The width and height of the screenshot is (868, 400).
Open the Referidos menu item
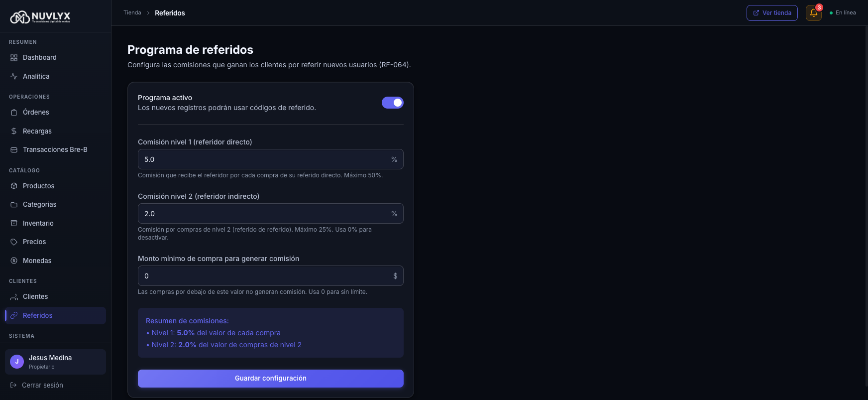[38, 315]
